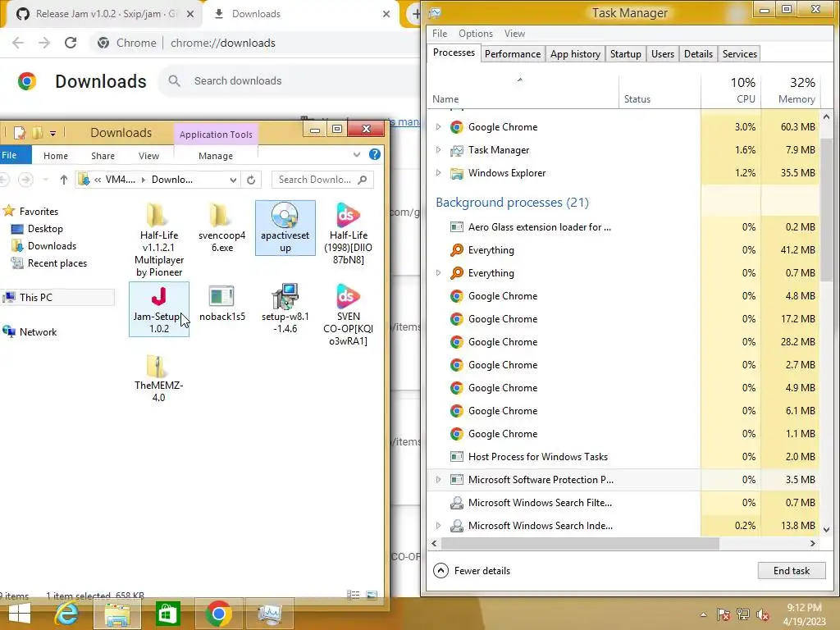Open the Services tab
The height and width of the screenshot is (630, 840).
739,54
